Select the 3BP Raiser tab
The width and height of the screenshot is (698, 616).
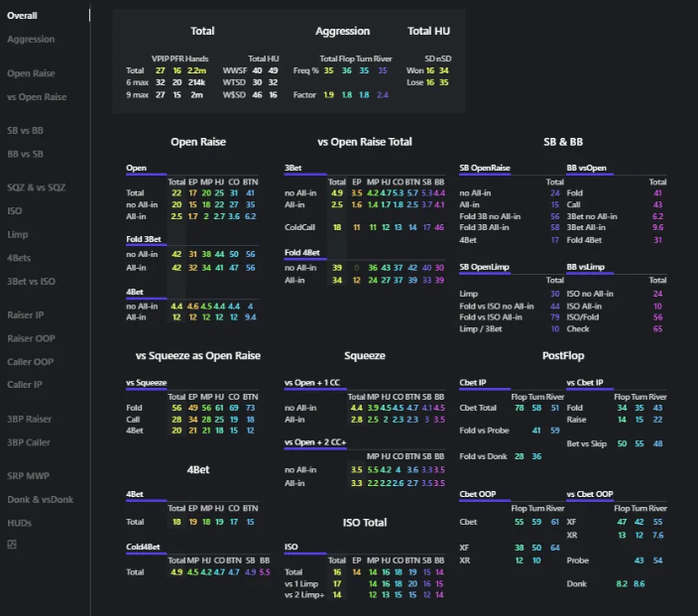[x=29, y=419]
